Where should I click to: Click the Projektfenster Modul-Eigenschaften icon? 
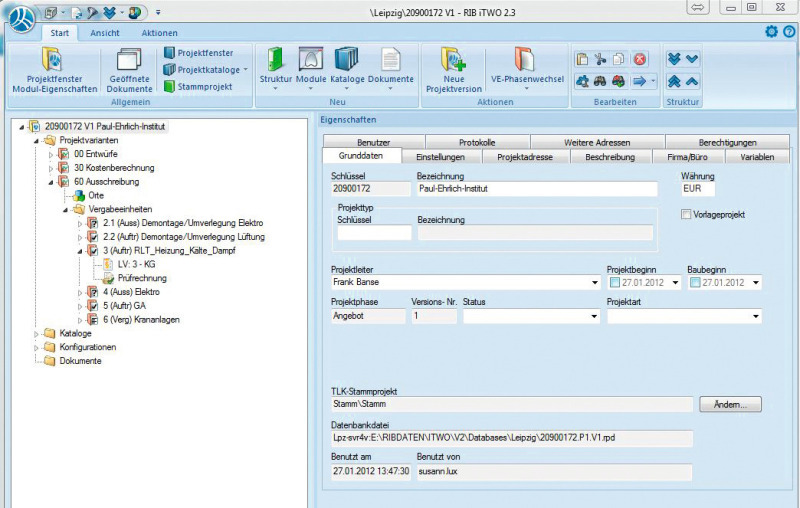pyautogui.click(x=53, y=60)
